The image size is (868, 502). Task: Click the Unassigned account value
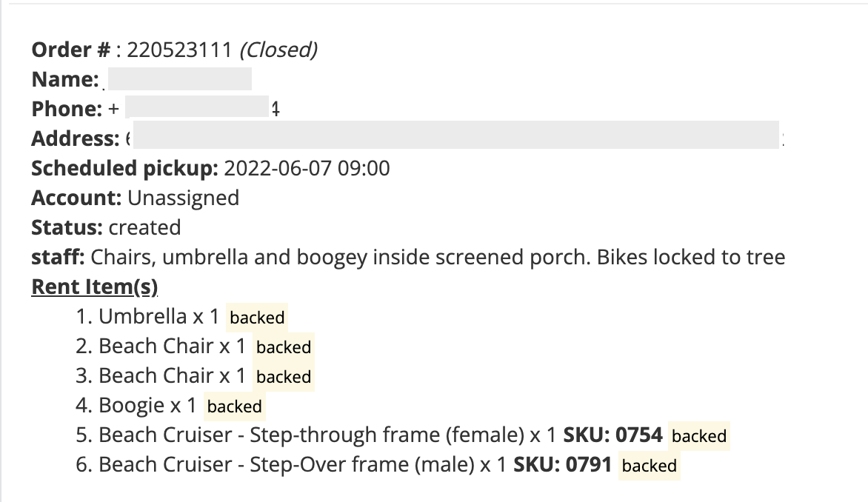[x=183, y=198]
